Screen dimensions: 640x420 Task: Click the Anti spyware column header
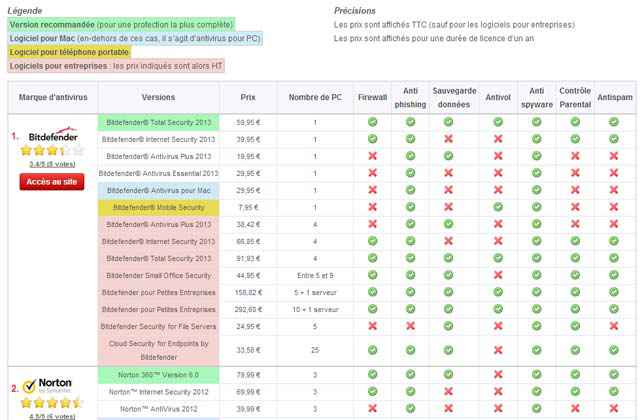537,98
